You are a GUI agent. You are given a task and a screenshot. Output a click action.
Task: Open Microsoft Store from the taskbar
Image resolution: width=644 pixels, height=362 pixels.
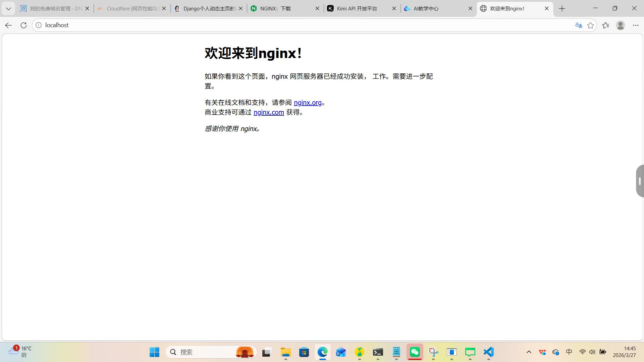coord(304,352)
